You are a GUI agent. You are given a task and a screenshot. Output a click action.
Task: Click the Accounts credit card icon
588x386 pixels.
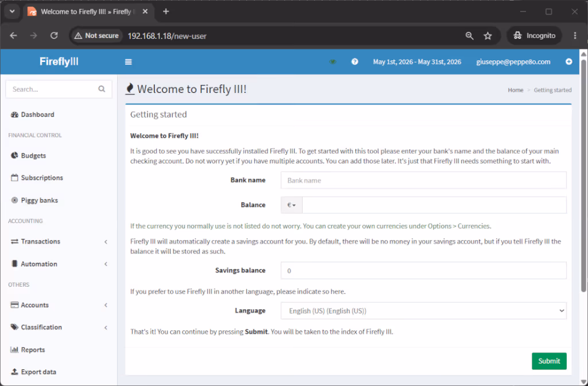tap(14, 305)
